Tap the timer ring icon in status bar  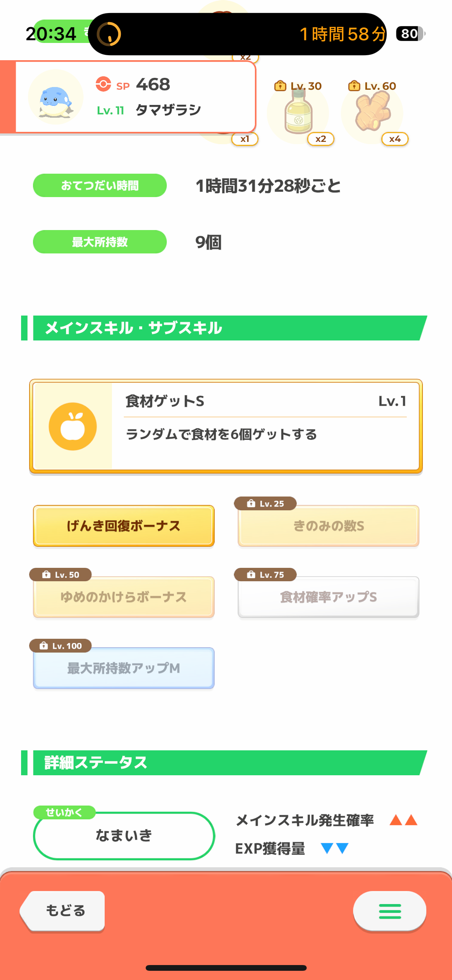[x=109, y=34]
